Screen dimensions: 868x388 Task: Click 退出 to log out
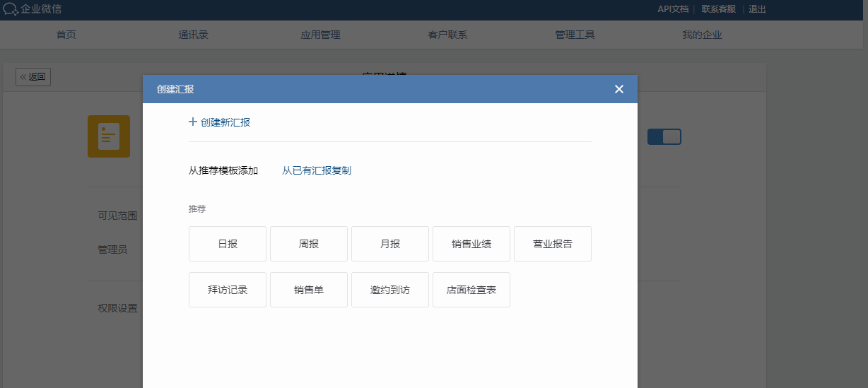pyautogui.click(x=757, y=9)
